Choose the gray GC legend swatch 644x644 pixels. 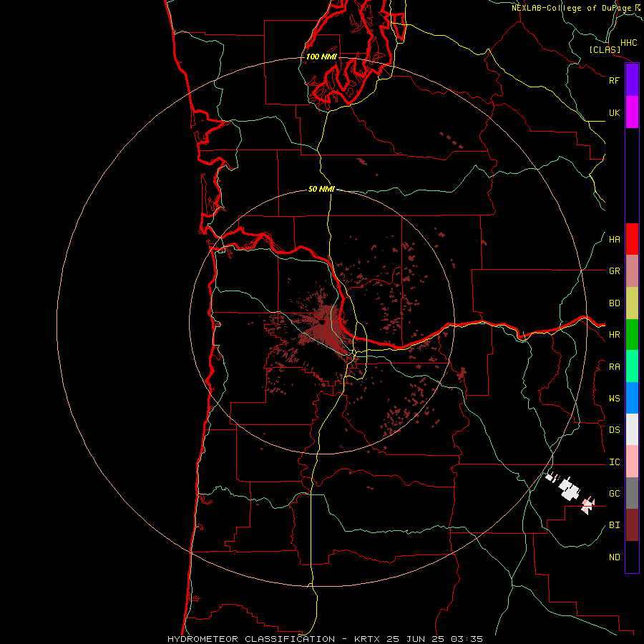(632, 493)
